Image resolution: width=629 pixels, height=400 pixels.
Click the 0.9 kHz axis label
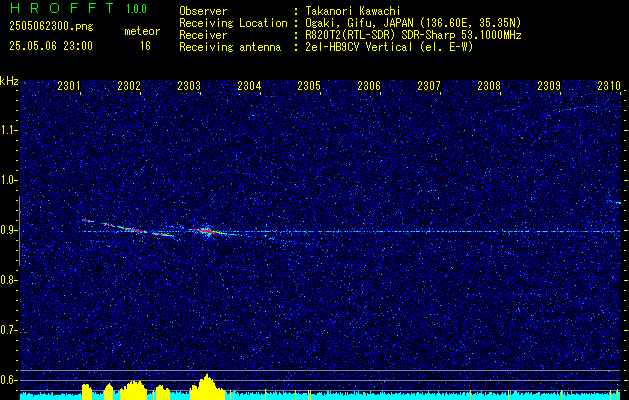pyautogui.click(x=8, y=230)
